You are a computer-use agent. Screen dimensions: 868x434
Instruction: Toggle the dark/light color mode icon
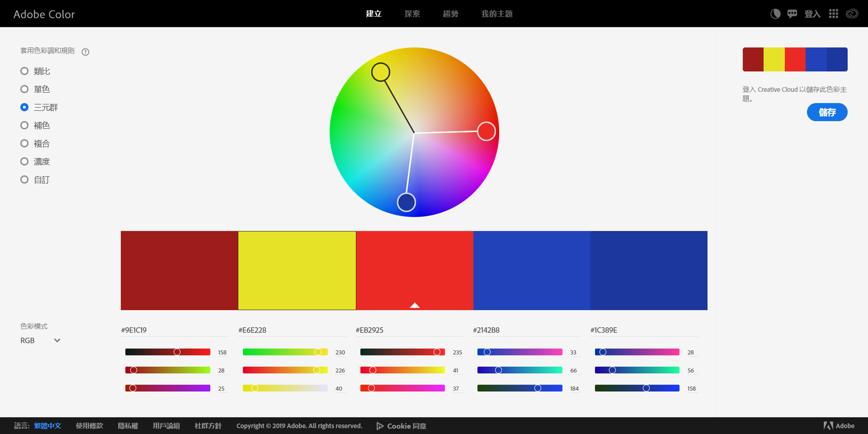775,14
